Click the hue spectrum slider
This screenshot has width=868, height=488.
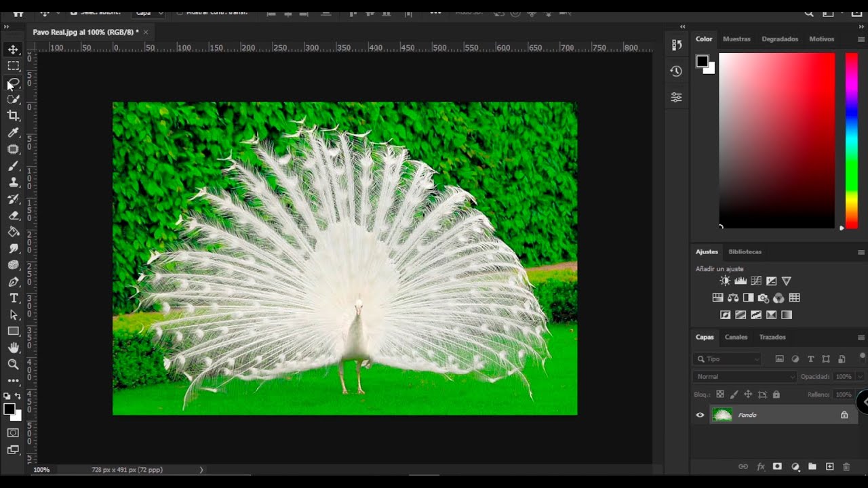[851, 140]
